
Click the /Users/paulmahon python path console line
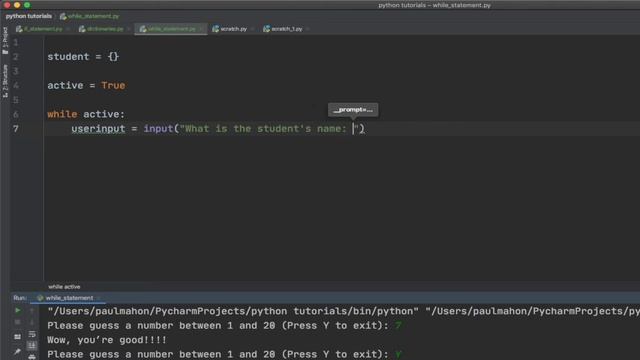click(344, 311)
